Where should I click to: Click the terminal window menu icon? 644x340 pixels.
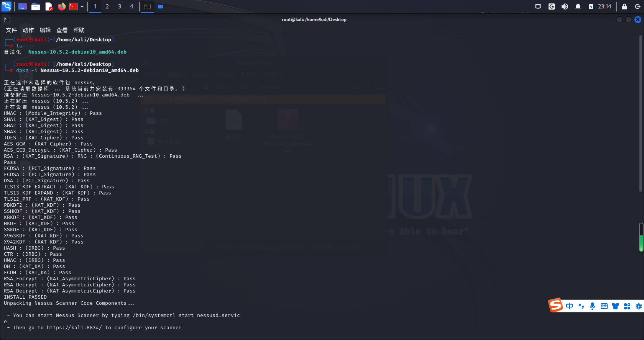point(7,20)
